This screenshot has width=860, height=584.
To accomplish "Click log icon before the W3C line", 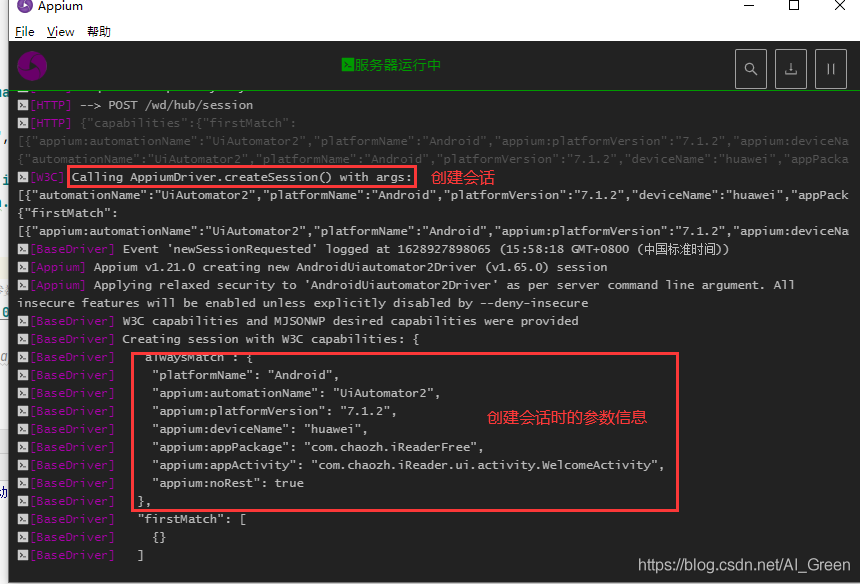I will pyautogui.click(x=22, y=177).
